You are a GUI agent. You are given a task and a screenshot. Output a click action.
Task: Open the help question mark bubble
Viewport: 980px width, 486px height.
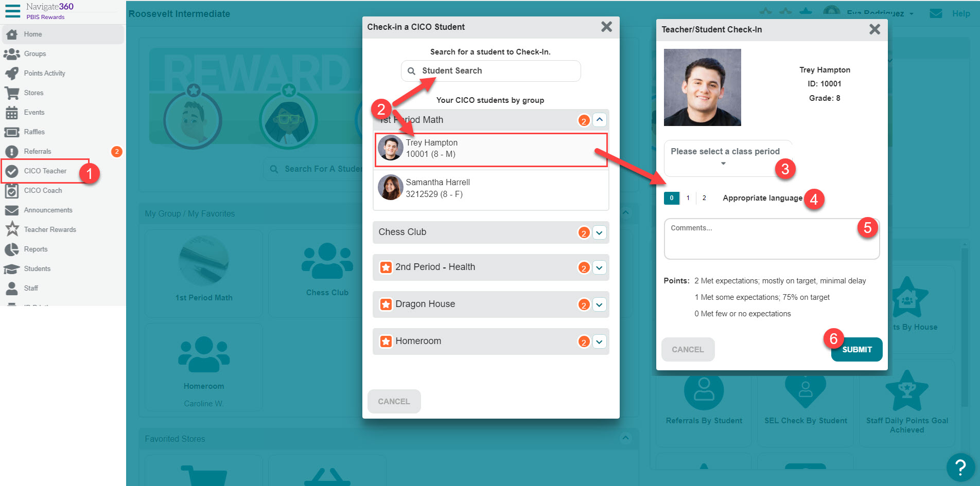[x=960, y=467]
